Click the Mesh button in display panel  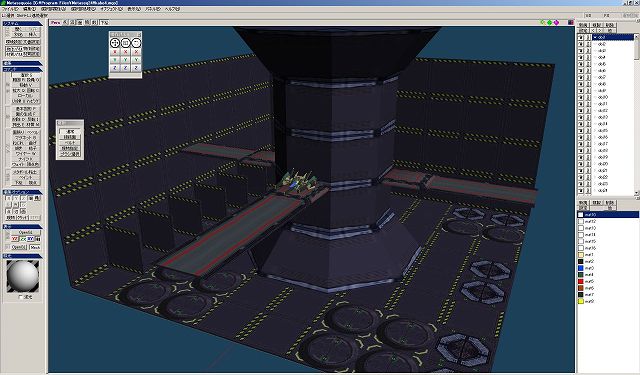pos(35,247)
